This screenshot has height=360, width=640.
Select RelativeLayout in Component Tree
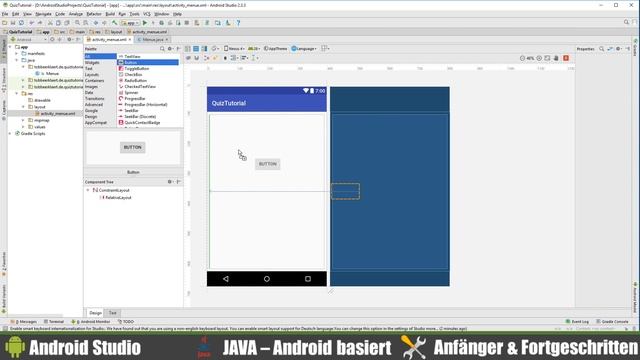pyautogui.click(x=115, y=198)
